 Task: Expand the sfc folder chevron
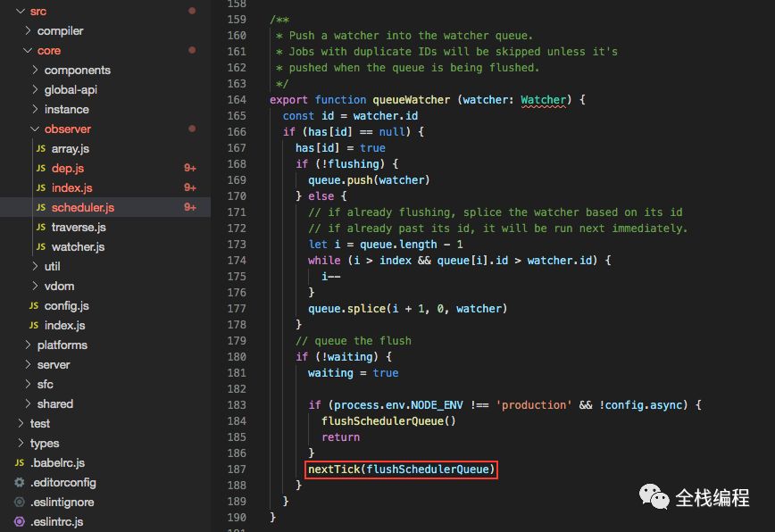28,384
